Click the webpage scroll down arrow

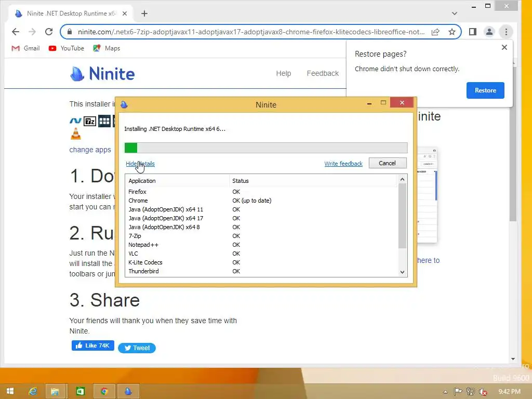tap(513, 358)
